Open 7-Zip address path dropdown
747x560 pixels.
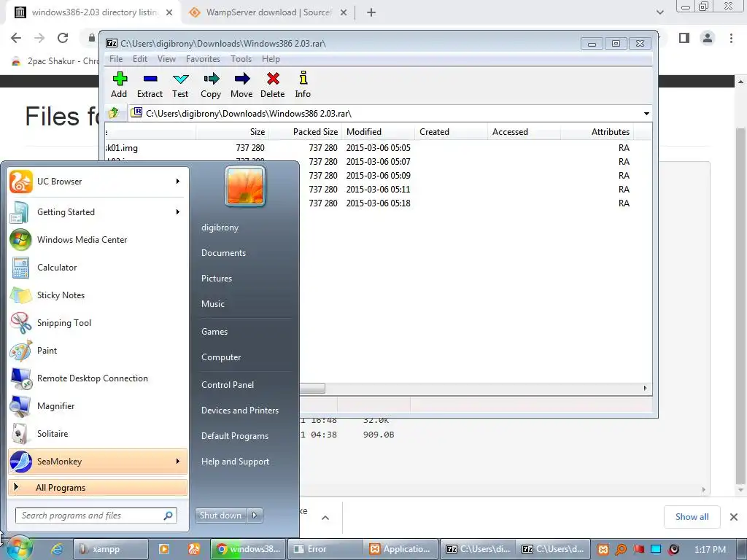[646, 114]
